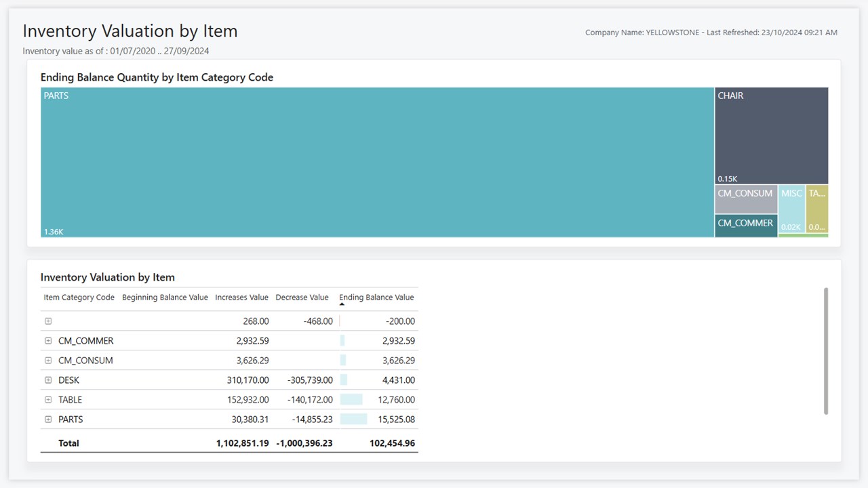Click the 3,626.29 Increases Value cell
Image resolution: width=868 pixels, height=488 pixels.
pyautogui.click(x=252, y=361)
